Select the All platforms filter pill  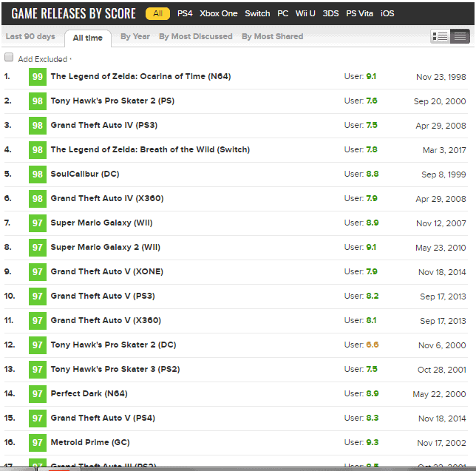[157, 13]
